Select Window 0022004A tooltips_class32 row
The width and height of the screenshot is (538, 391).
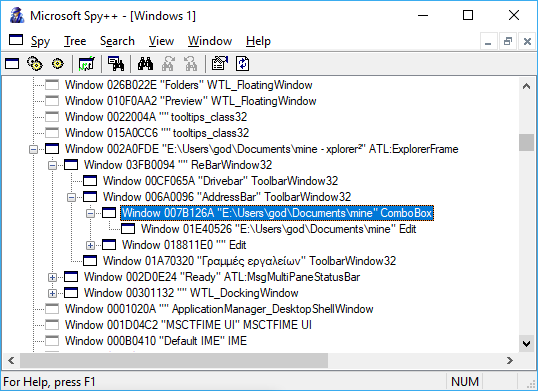[156, 117]
